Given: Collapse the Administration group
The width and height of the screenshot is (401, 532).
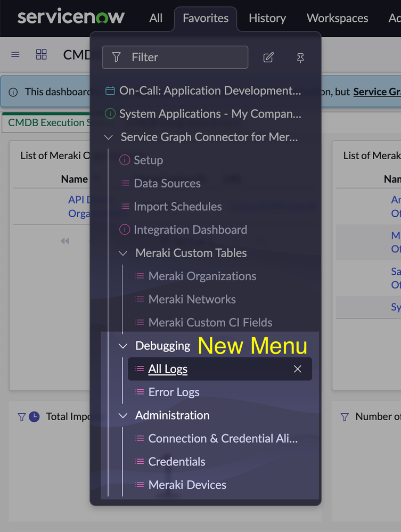Looking at the screenshot, I should (123, 415).
